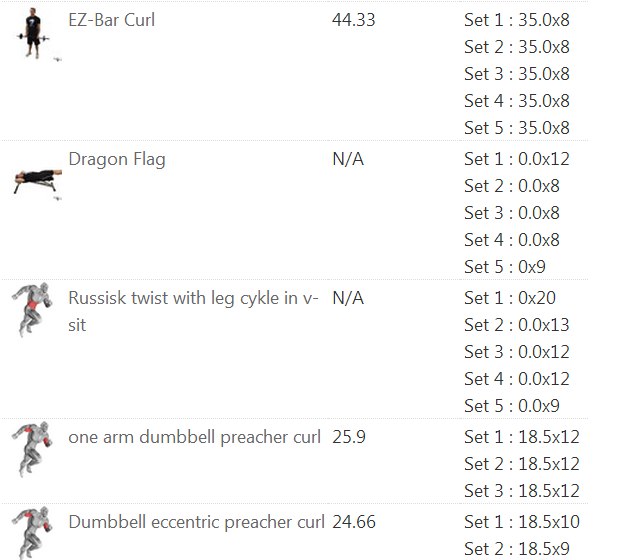630x560 pixels.
Task: Open the one arm dumbbell preacher curl link
Action: [194, 437]
